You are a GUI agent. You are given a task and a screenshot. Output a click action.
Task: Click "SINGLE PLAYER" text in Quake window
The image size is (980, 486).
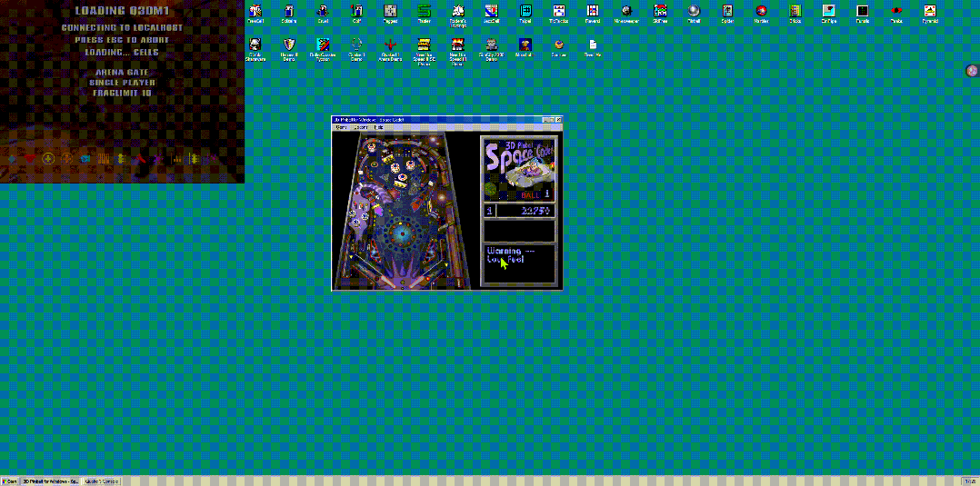tap(122, 83)
